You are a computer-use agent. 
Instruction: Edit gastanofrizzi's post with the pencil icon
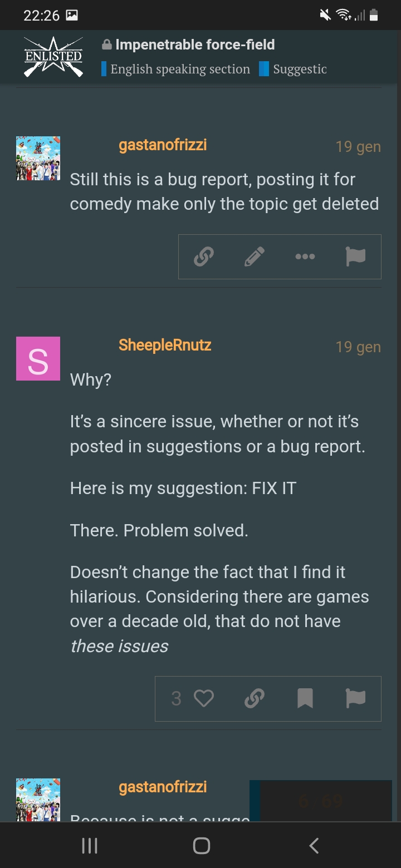(x=255, y=257)
